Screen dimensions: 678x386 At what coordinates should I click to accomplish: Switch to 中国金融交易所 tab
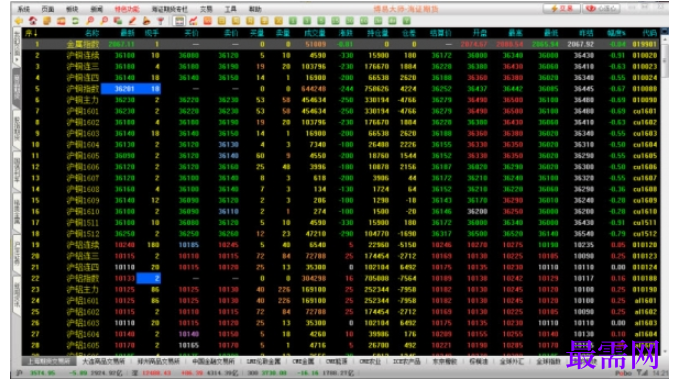213,361
